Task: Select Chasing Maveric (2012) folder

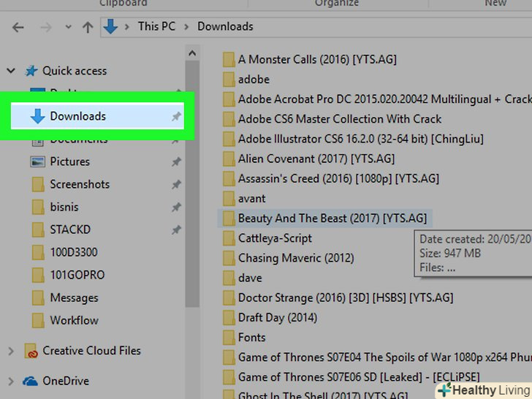Action: [296, 258]
